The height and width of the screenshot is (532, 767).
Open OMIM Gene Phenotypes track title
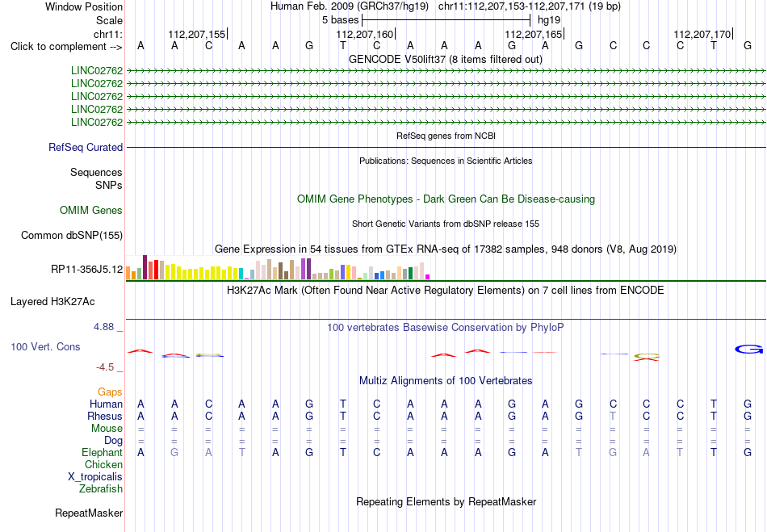point(446,199)
